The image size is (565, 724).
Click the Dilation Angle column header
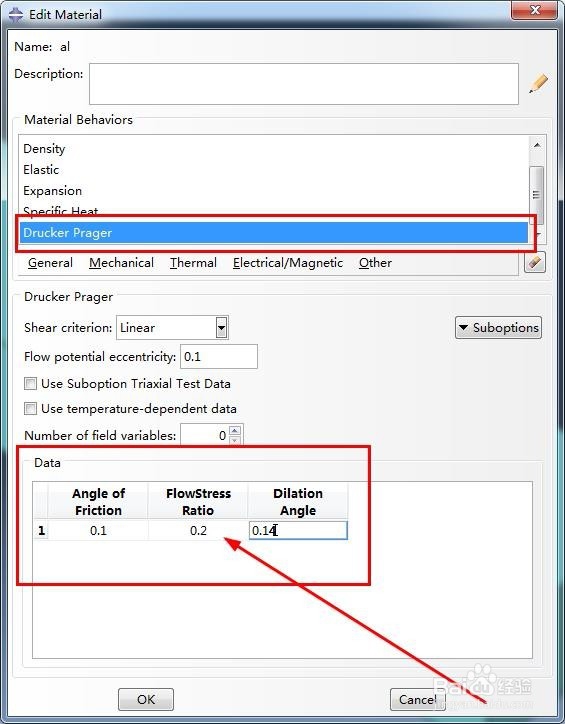298,501
